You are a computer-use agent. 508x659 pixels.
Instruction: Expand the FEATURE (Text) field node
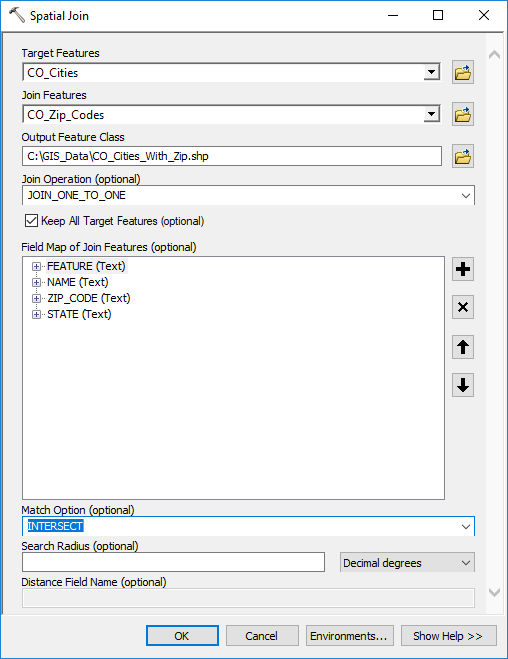pos(37,266)
